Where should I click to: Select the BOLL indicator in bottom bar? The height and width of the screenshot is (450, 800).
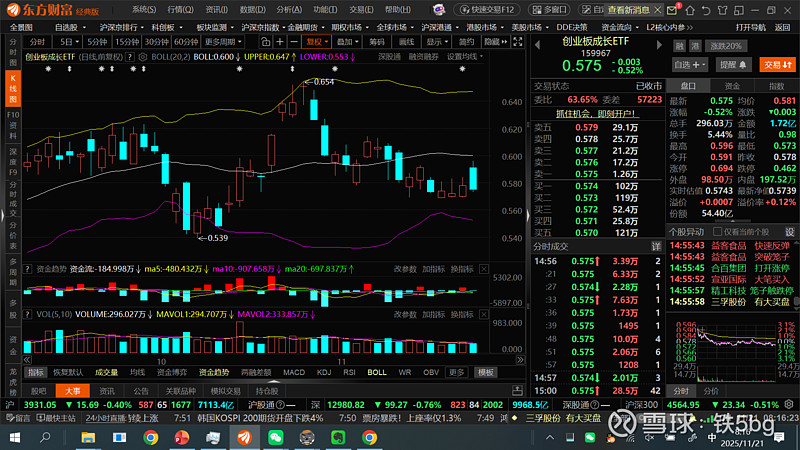click(x=377, y=372)
